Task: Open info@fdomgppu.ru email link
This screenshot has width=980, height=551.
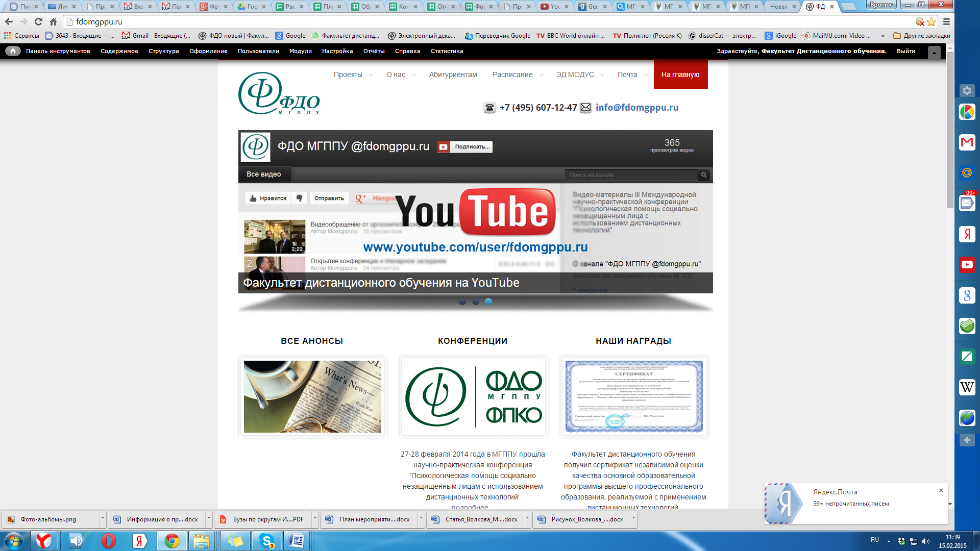Action: coord(637,108)
